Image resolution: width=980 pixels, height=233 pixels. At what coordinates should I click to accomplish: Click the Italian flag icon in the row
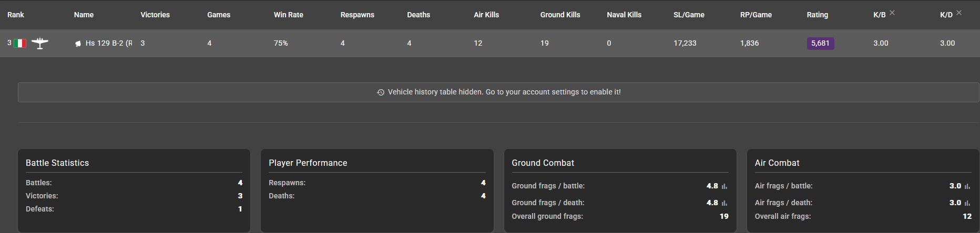tap(20, 44)
